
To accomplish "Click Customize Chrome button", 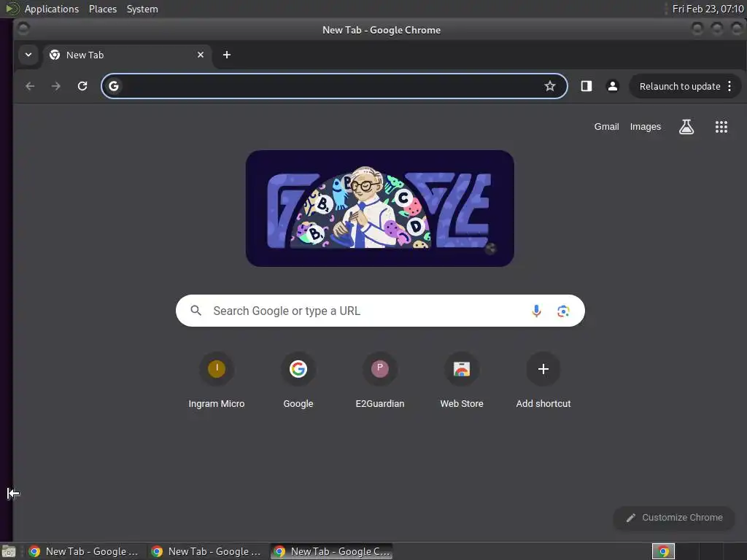I will (674, 518).
